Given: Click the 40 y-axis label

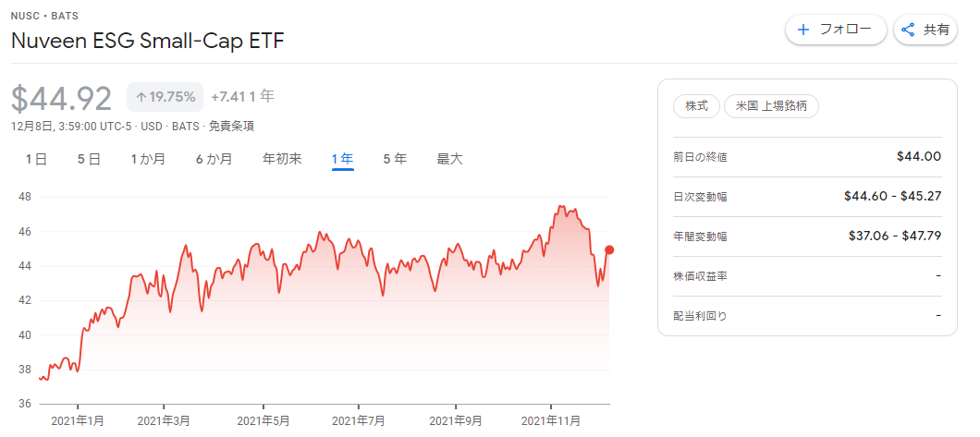Looking at the screenshot, I should pyautogui.click(x=26, y=335).
